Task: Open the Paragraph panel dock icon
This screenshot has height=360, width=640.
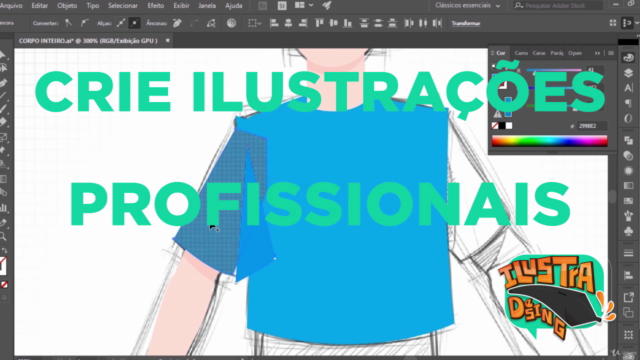Action: tap(629, 103)
